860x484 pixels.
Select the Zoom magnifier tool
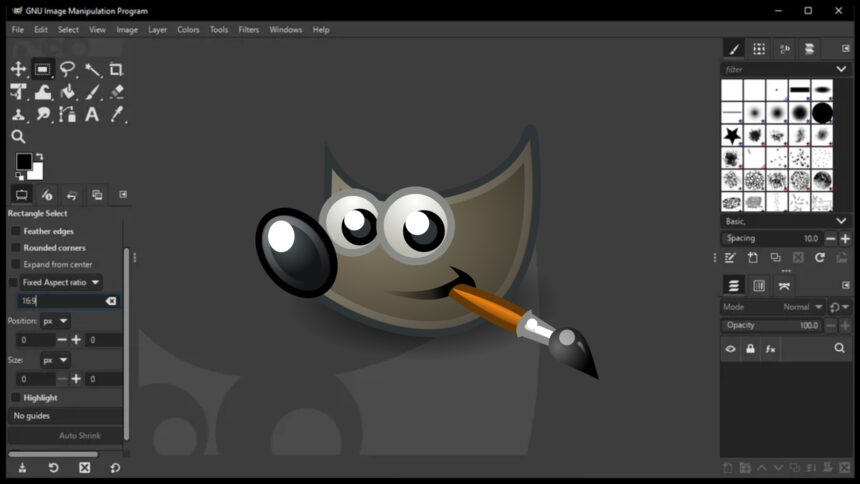pos(18,137)
